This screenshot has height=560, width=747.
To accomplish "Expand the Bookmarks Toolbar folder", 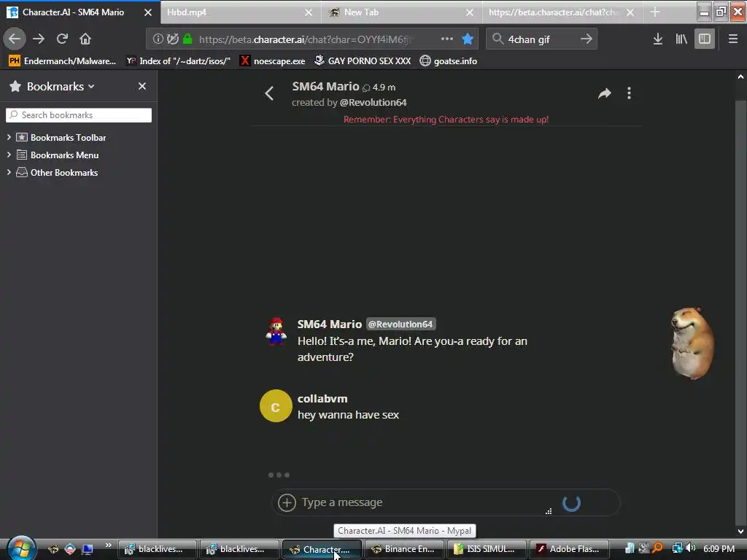I will tap(9, 137).
